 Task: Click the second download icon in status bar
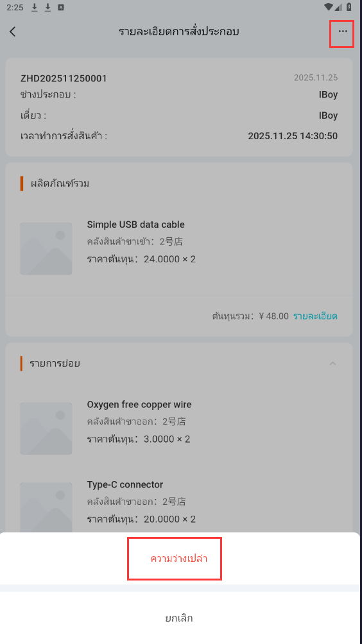click(47, 8)
